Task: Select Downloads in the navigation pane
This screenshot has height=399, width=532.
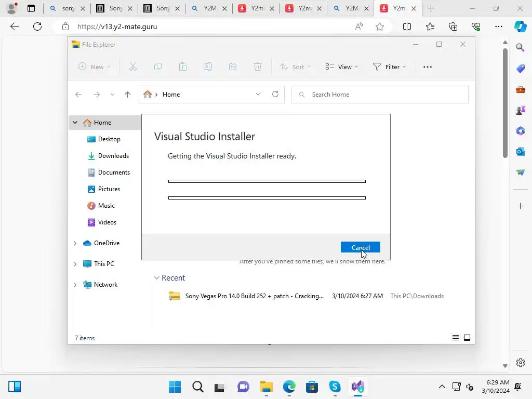Action: [x=109, y=156]
